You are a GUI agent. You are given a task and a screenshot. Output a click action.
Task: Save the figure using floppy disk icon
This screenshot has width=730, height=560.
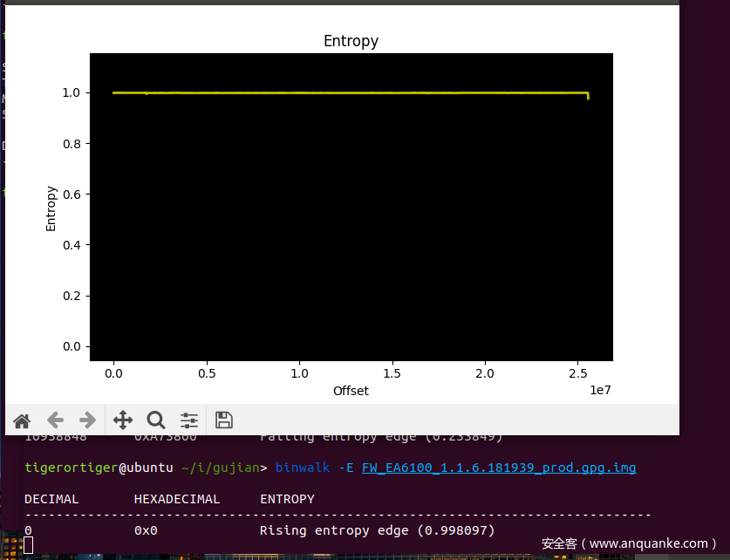(224, 420)
